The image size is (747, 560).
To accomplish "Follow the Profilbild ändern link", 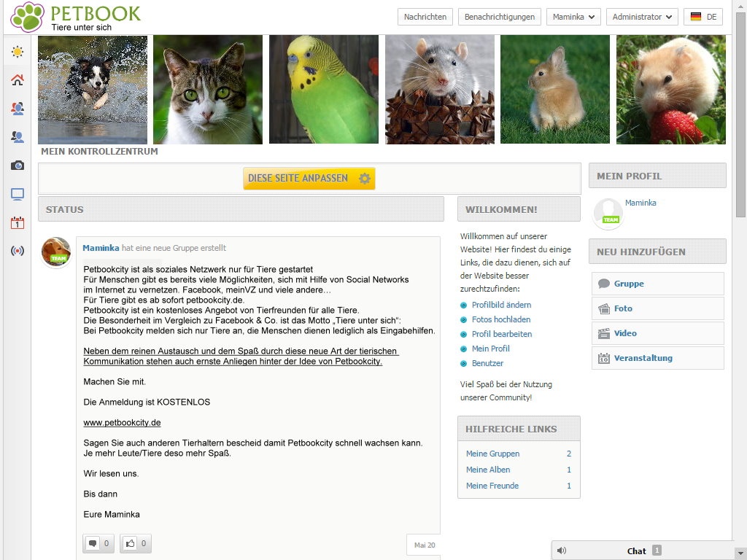I will point(501,305).
